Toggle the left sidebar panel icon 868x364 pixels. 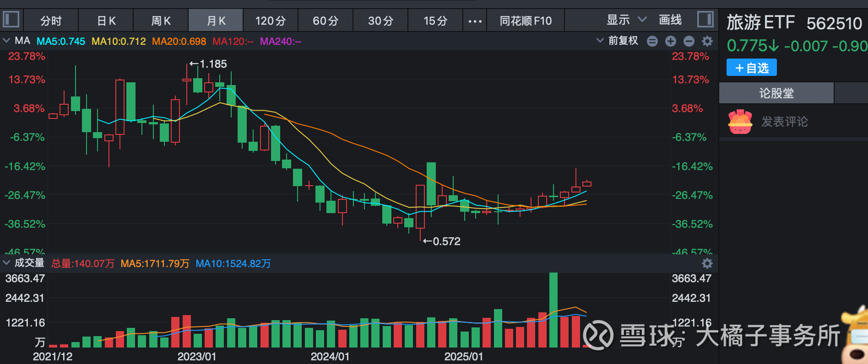[x=11, y=20]
